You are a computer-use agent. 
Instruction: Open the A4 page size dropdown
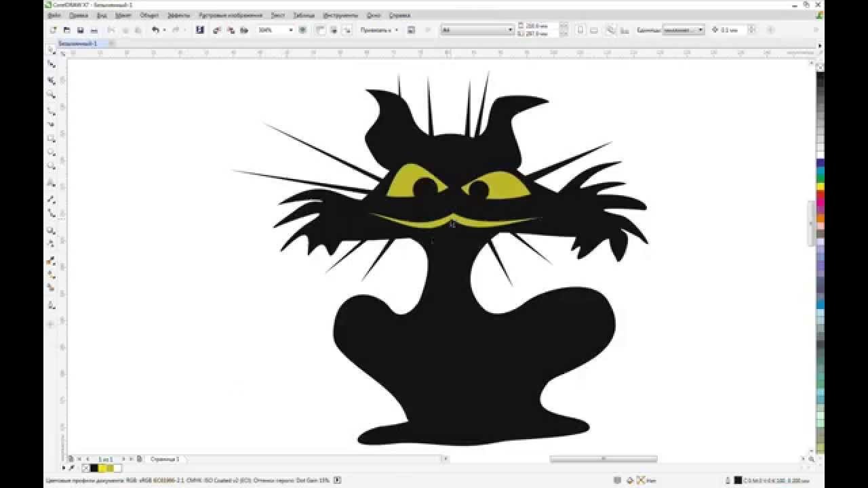[x=510, y=30]
